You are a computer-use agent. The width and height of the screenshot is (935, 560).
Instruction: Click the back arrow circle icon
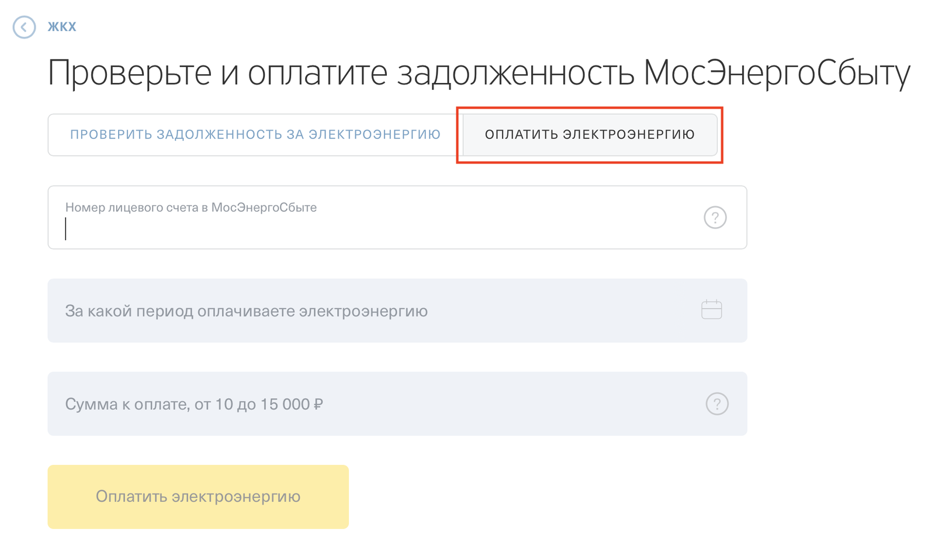click(24, 27)
